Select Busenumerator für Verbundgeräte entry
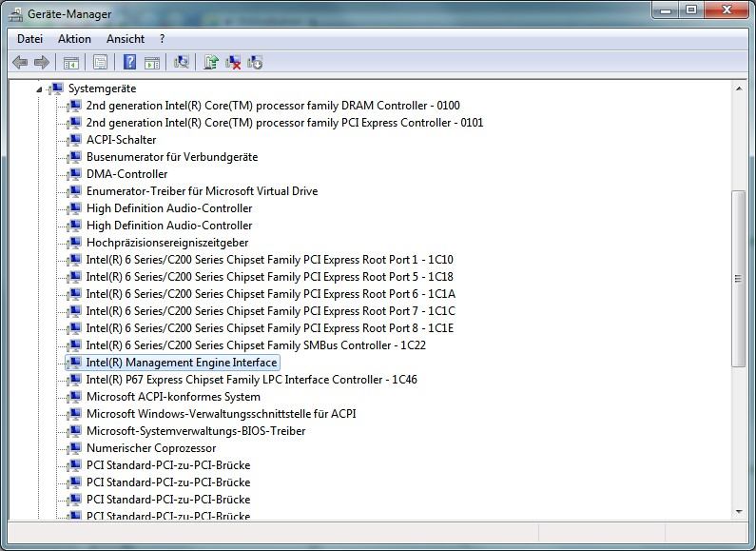Screen dimensions: 756x551 point(171,157)
